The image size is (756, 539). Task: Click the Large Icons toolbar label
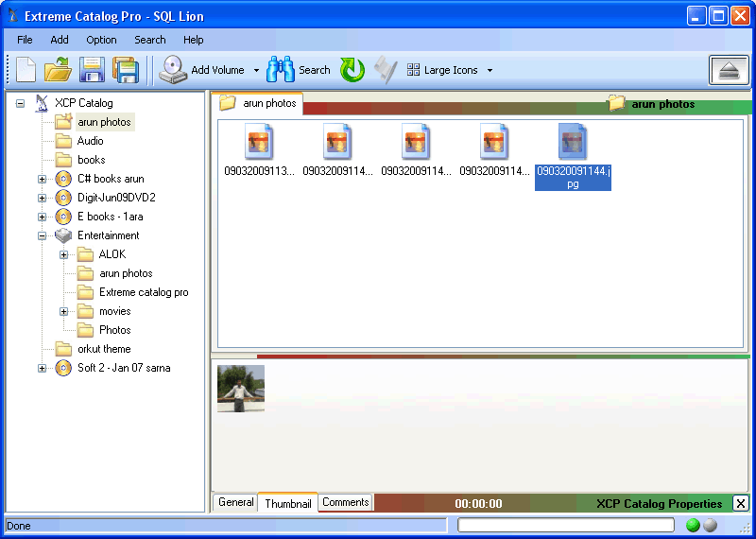tap(451, 71)
